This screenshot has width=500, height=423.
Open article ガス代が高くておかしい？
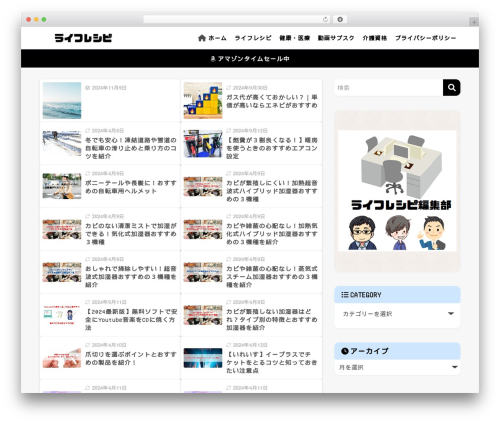[272, 101]
